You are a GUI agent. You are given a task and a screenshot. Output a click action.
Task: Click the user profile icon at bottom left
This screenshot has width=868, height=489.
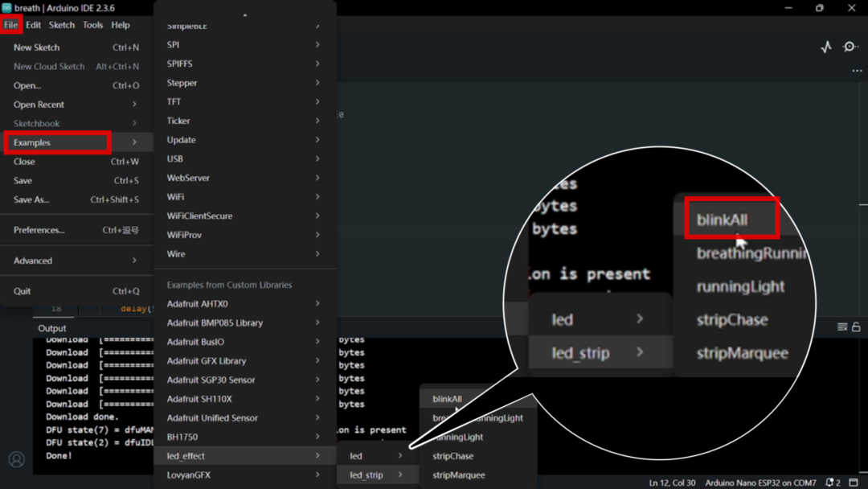point(16,460)
